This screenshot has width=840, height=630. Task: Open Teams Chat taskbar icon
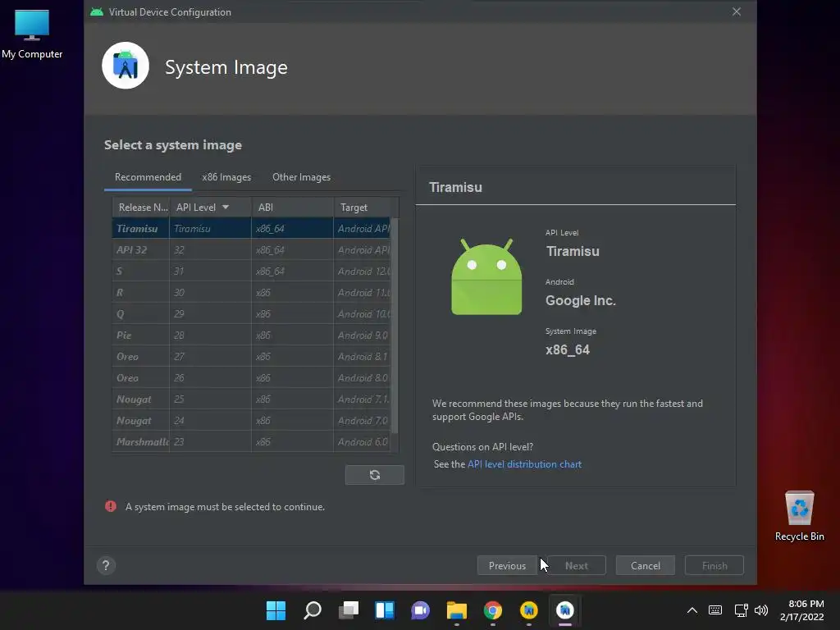(x=421, y=610)
